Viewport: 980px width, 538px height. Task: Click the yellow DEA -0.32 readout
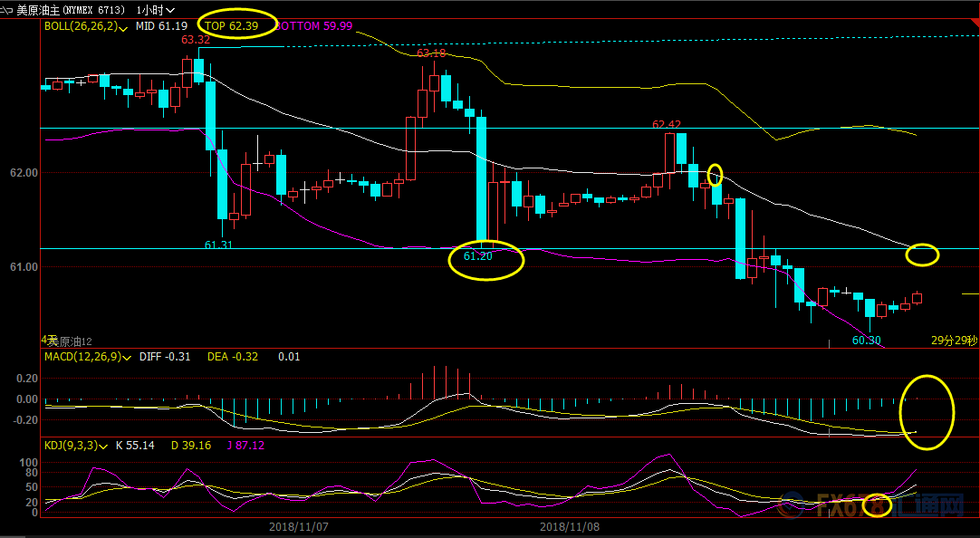[x=232, y=357]
